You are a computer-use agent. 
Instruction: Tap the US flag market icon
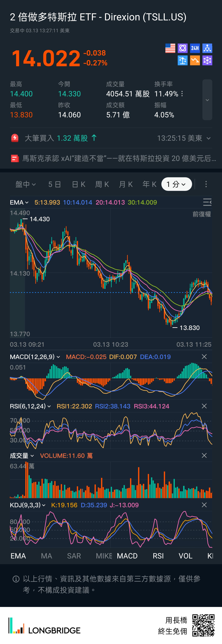coord(170,48)
